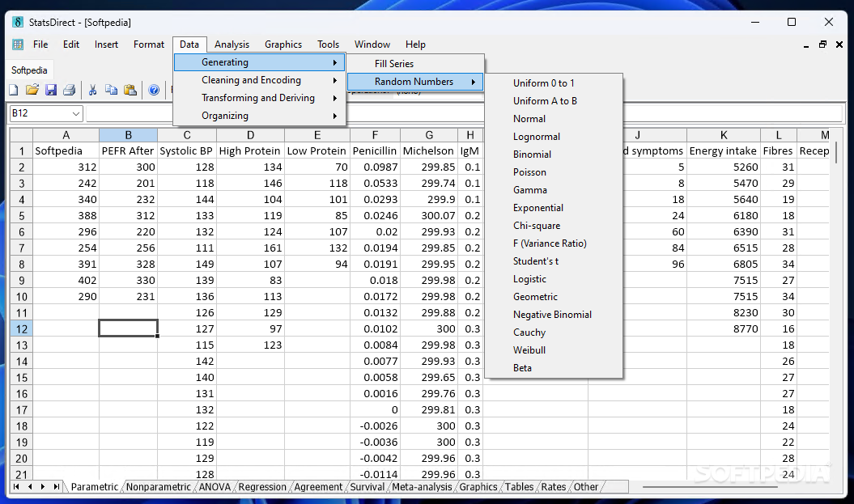This screenshot has width=854, height=504.
Task: Select Binomial random numbers
Action: [554, 155]
